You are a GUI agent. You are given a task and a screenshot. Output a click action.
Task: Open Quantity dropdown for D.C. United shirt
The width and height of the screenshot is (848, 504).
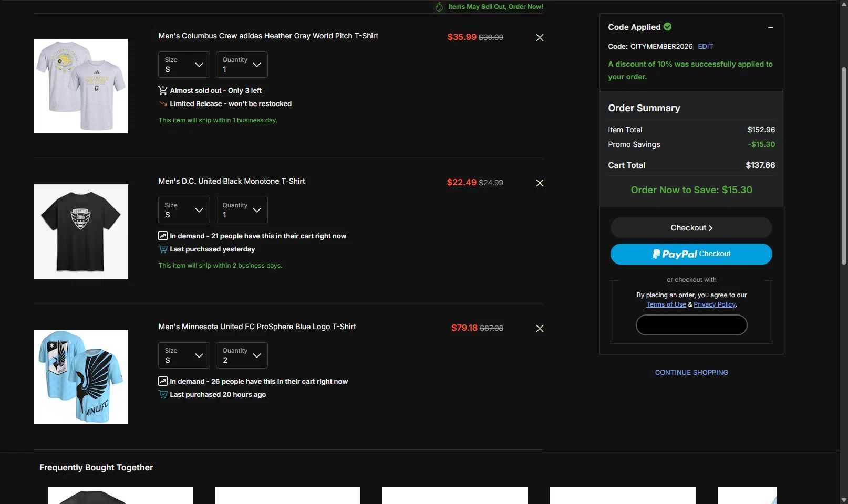coord(242,210)
